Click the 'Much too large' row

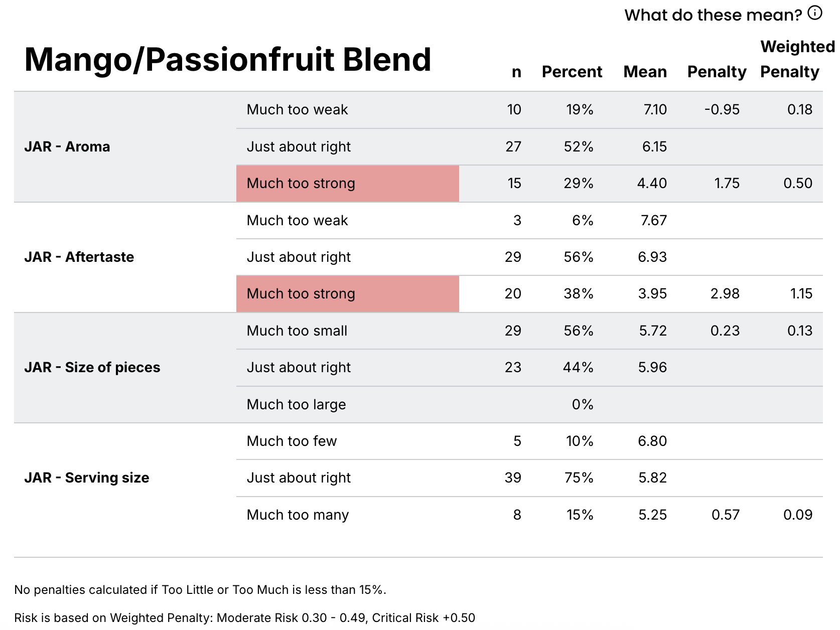click(x=296, y=404)
